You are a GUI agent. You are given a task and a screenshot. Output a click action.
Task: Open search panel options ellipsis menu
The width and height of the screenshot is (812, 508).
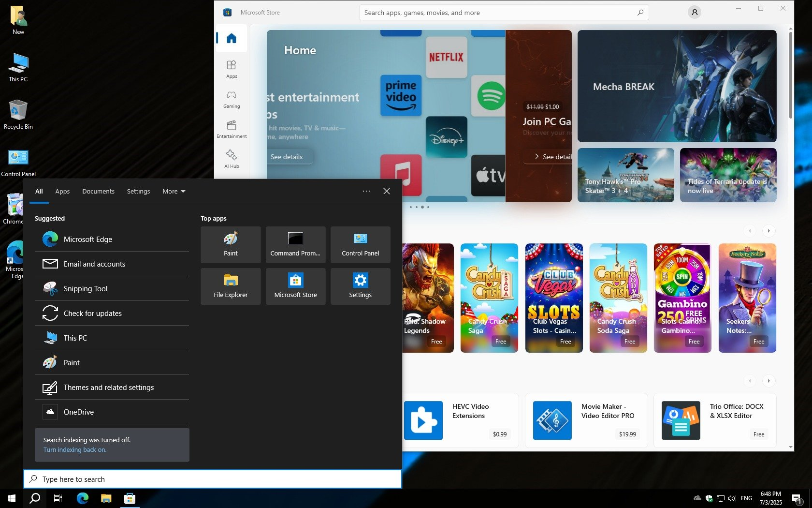coord(366,192)
